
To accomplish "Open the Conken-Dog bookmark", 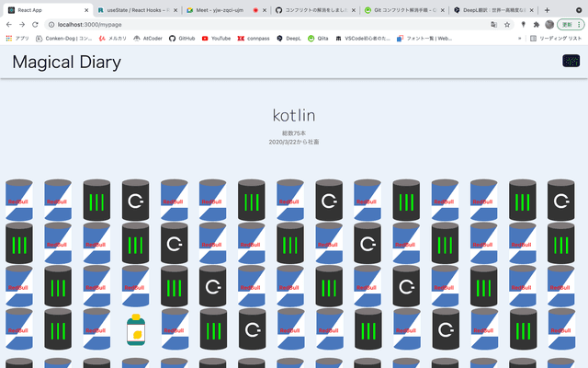I will (x=63, y=39).
